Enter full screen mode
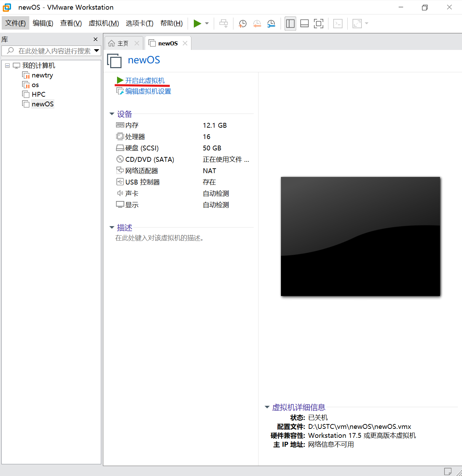 pos(318,23)
